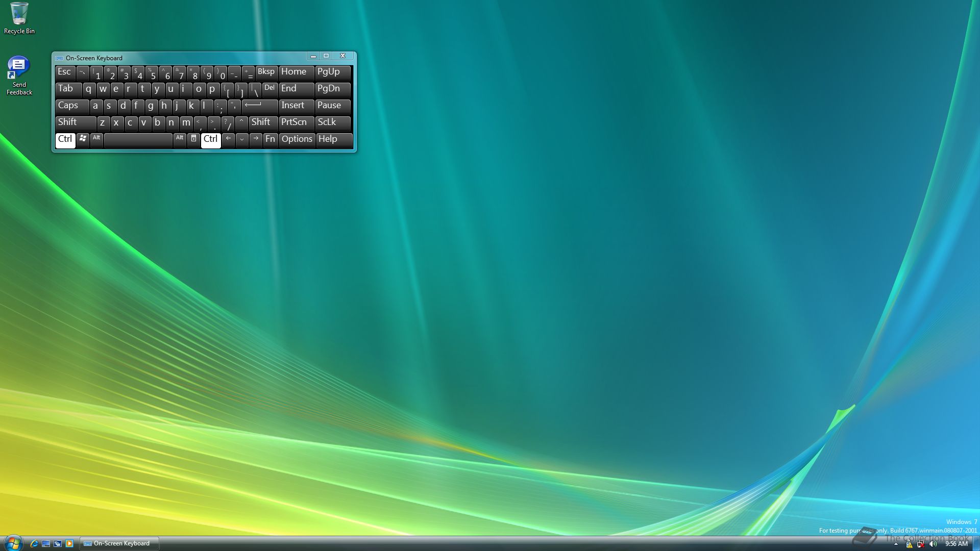The height and width of the screenshot is (551, 980).
Task: Tap the Esc key
Action: point(65,73)
